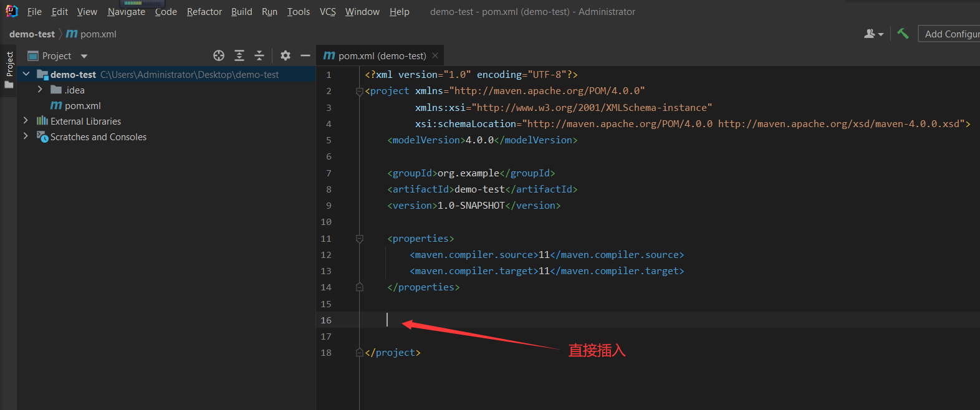Click the IntelliJ IDEA logo icon

(12, 11)
